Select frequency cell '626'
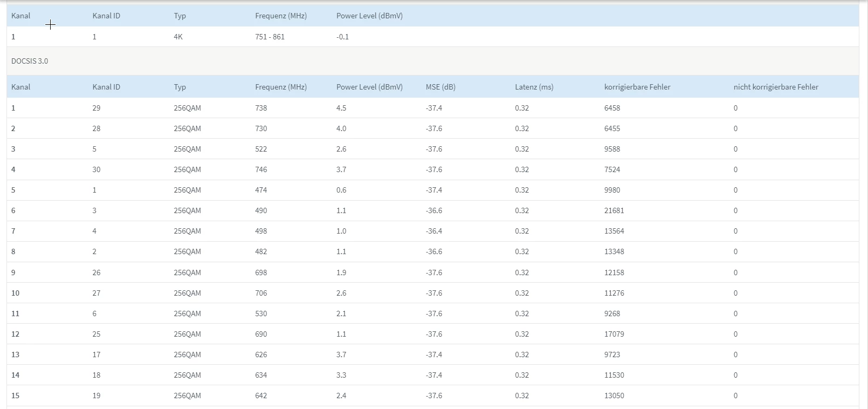The image size is (868, 409). tap(261, 355)
